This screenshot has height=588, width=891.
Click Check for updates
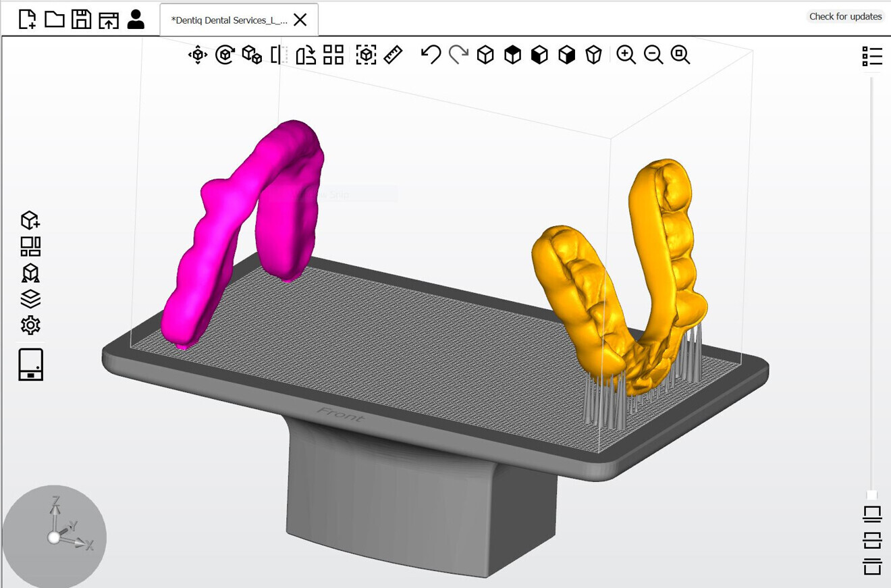[x=845, y=16]
